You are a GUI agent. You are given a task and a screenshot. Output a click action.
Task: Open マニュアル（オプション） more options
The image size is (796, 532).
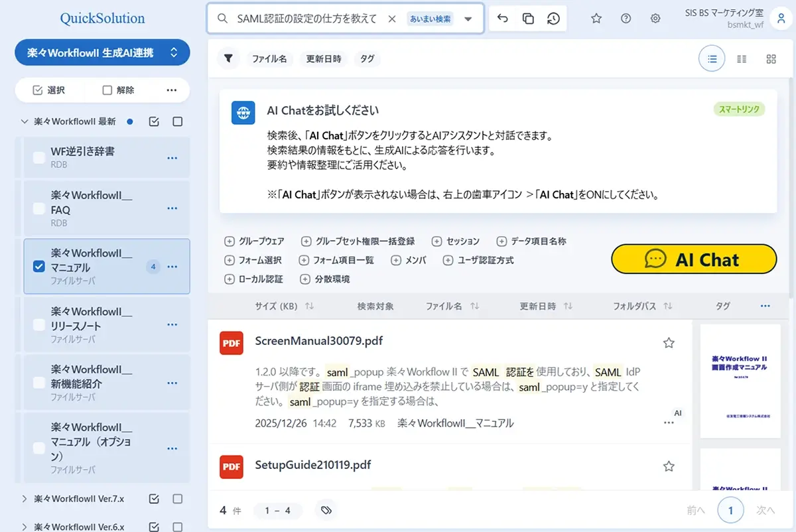click(172, 448)
